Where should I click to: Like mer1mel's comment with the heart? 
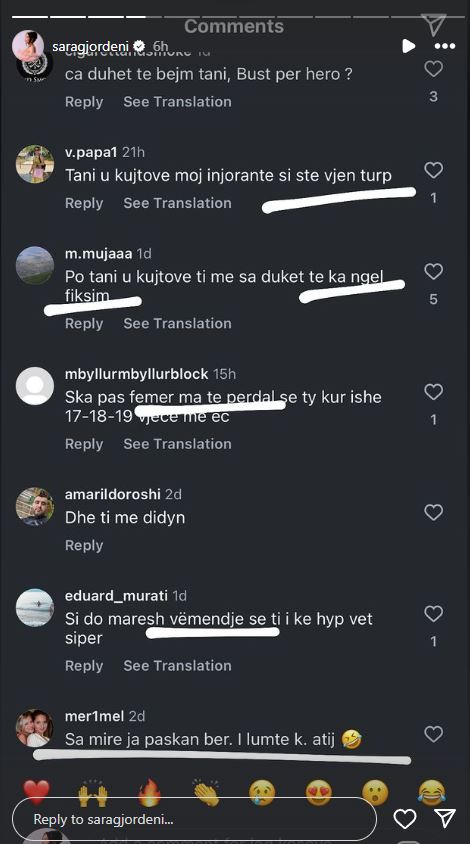coord(433,734)
